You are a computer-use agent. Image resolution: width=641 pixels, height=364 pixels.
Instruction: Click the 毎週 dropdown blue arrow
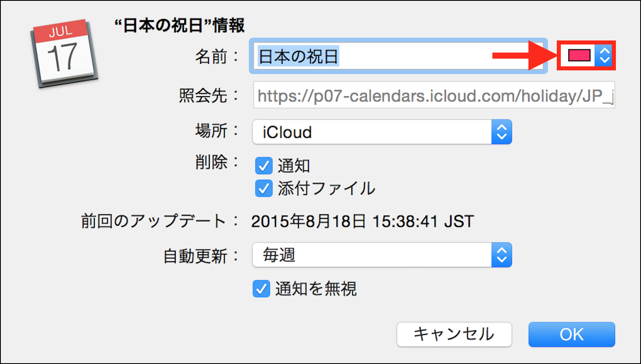pyautogui.click(x=502, y=255)
